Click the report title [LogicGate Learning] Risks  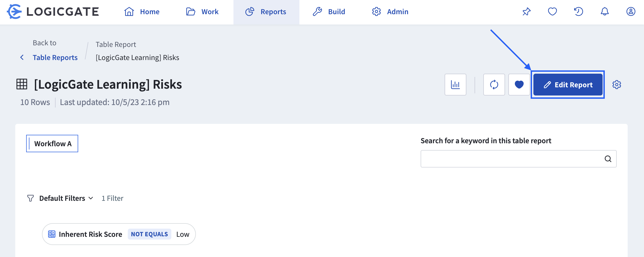click(x=108, y=84)
